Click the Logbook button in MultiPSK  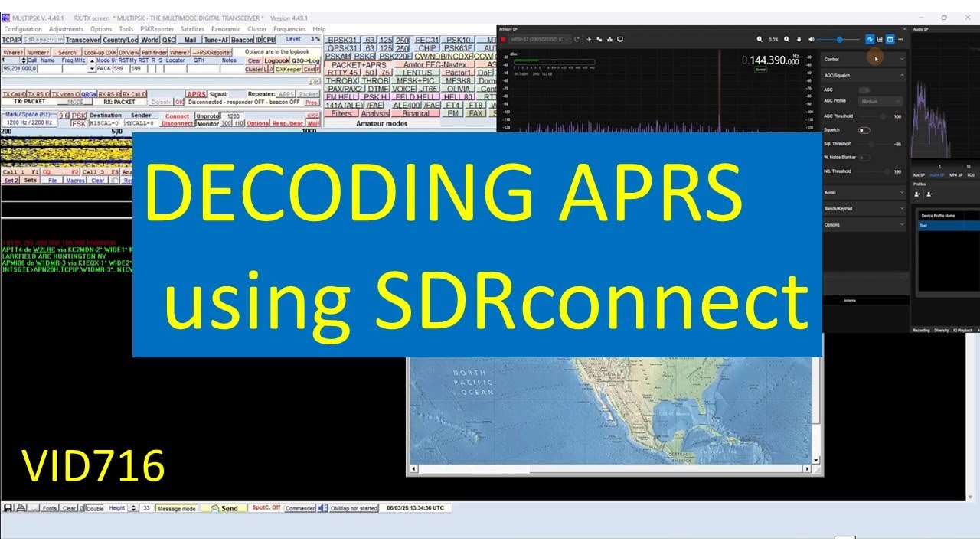pos(276,60)
